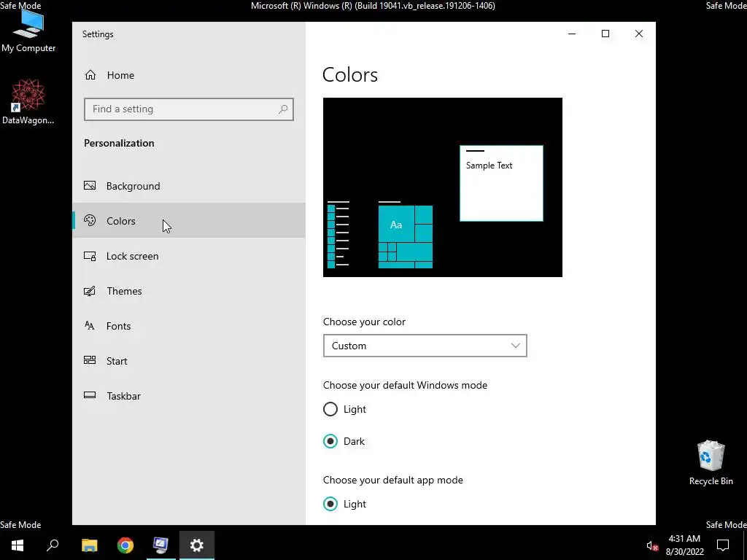
Task: Click the Colors page title
Action: pos(350,75)
